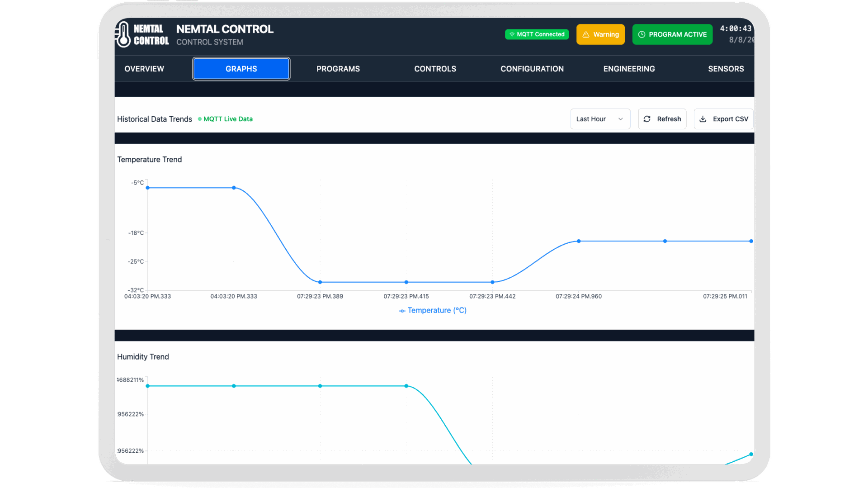Viewport: 868px width, 488px height.
Task: Click the circular arrows Refresh icon
Action: pyautogui.click(x=647, y=119)
